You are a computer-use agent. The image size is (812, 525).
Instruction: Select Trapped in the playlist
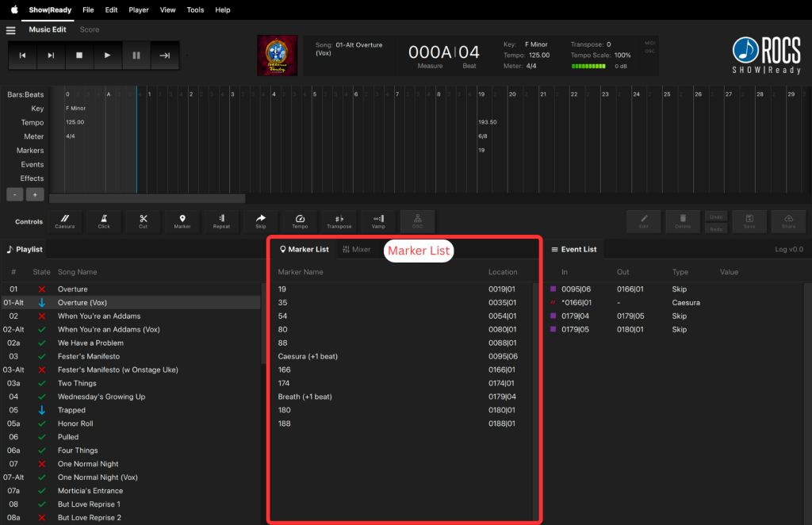(71, 410)
